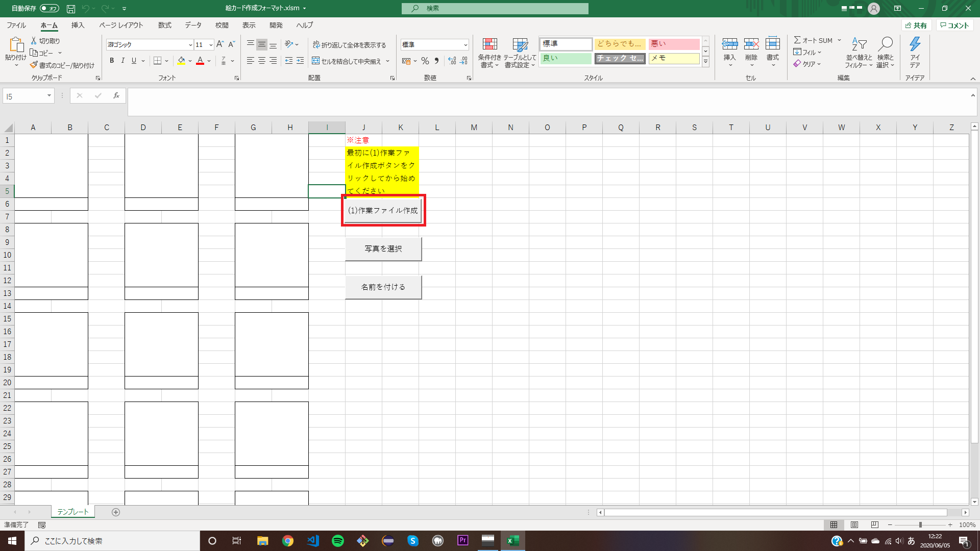This screenshot has width=980, height=551.
Task: Click the Format Painter brush icon
Action: pyautogui.click(x=34, y=65)
